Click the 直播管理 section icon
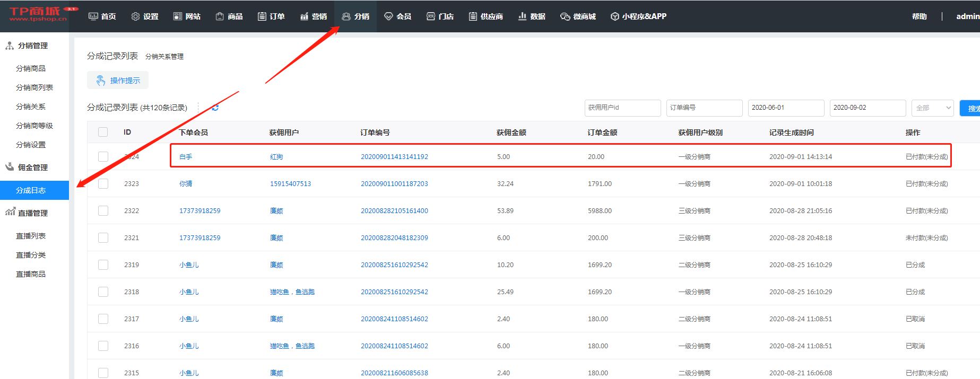This screenshot has height=379, width=980. click(10, 212)
